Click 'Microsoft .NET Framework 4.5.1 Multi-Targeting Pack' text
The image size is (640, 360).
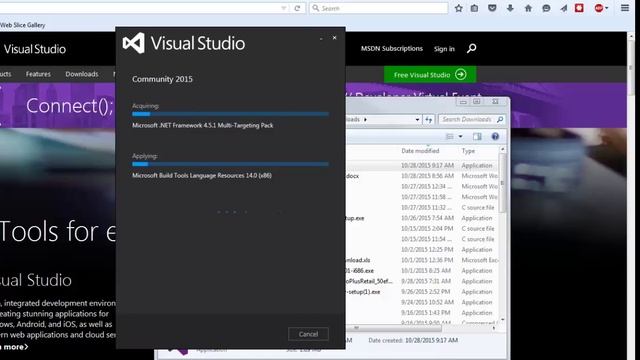coord(202,125)
